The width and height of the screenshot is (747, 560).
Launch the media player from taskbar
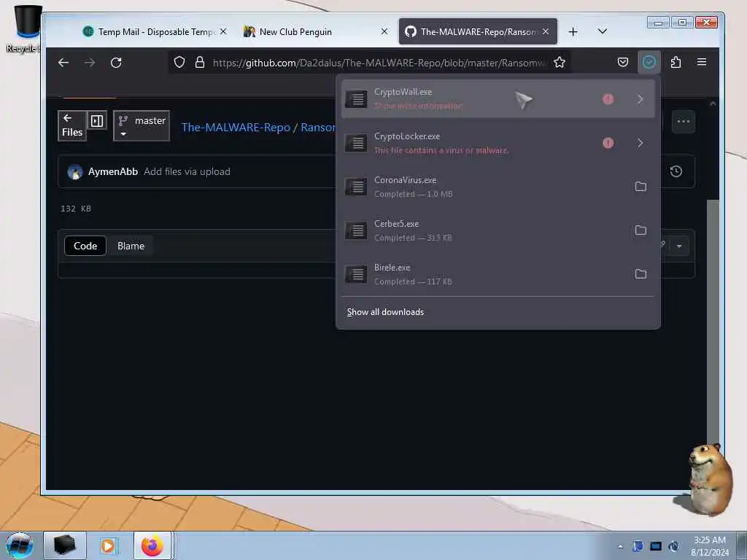coord(109,545)
